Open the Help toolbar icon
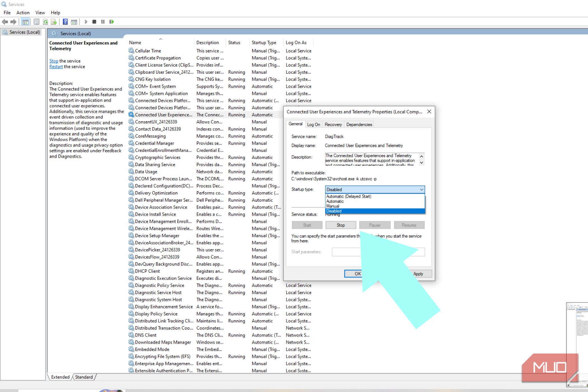 click(x=65, y=22)
